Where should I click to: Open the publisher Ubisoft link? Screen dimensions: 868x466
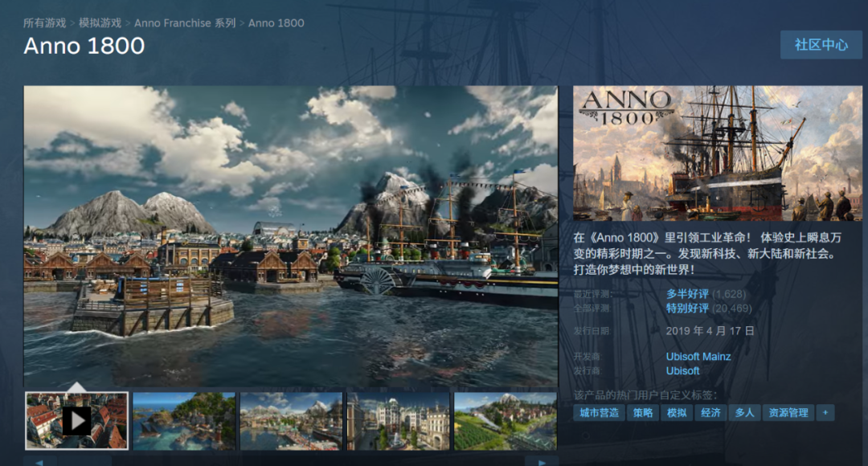point(682,371)
